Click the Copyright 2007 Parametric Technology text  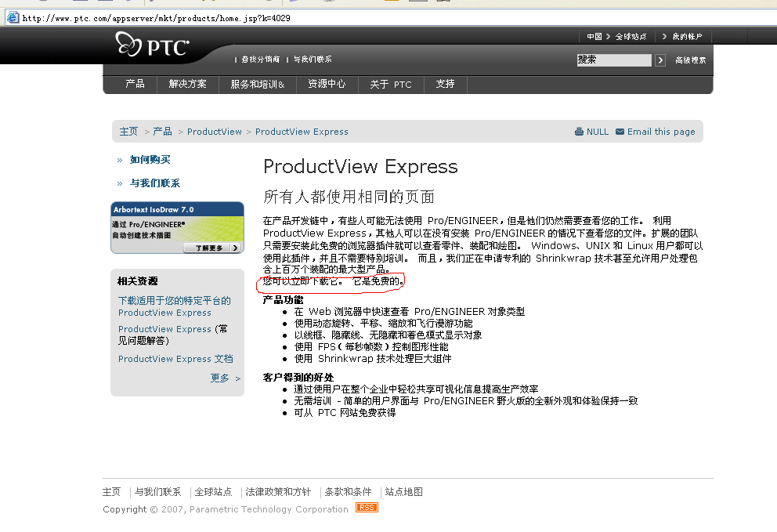[x=226, y=509]
